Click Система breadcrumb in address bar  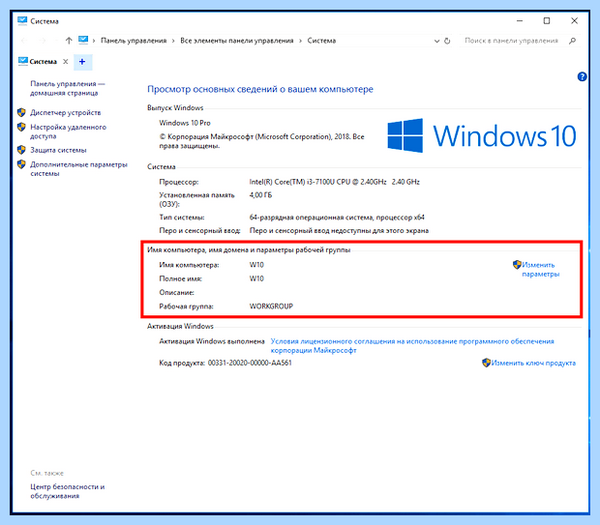[x=321, y=41]
